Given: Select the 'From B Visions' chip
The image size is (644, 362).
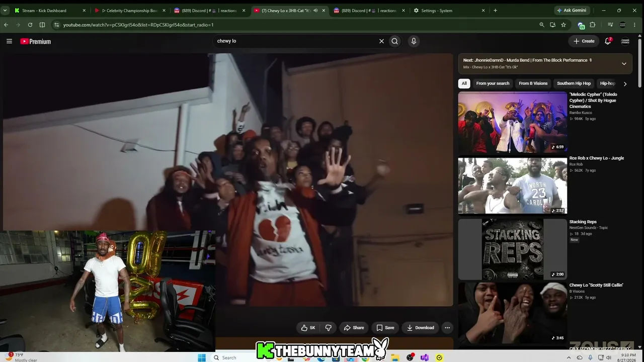Looking at the screenshot, I should pos(533,83).
